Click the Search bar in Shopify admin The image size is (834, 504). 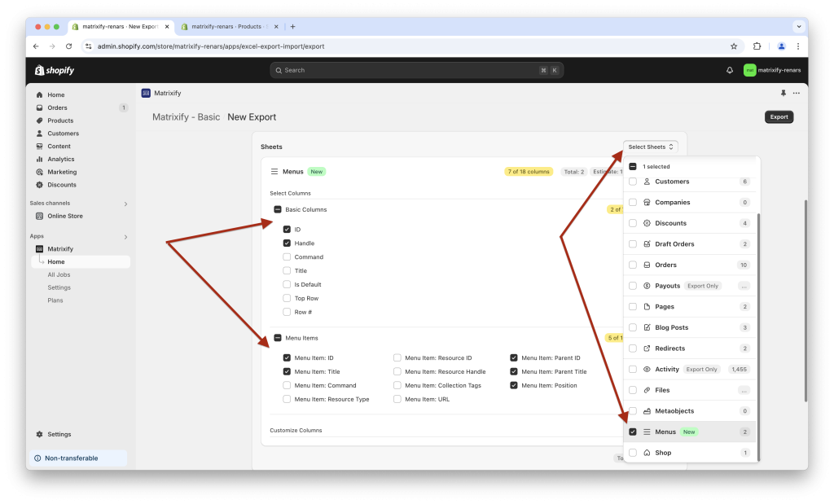[x=416, y=71]
